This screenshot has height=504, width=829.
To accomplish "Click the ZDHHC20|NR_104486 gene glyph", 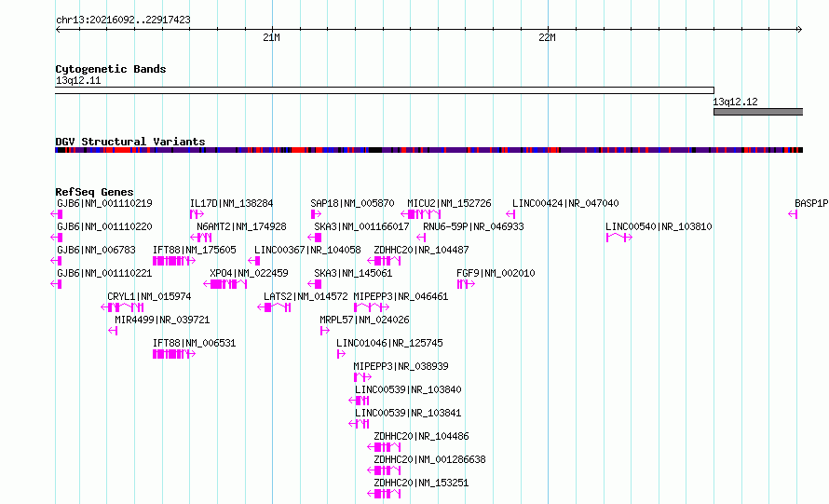I will coord(384,447).
